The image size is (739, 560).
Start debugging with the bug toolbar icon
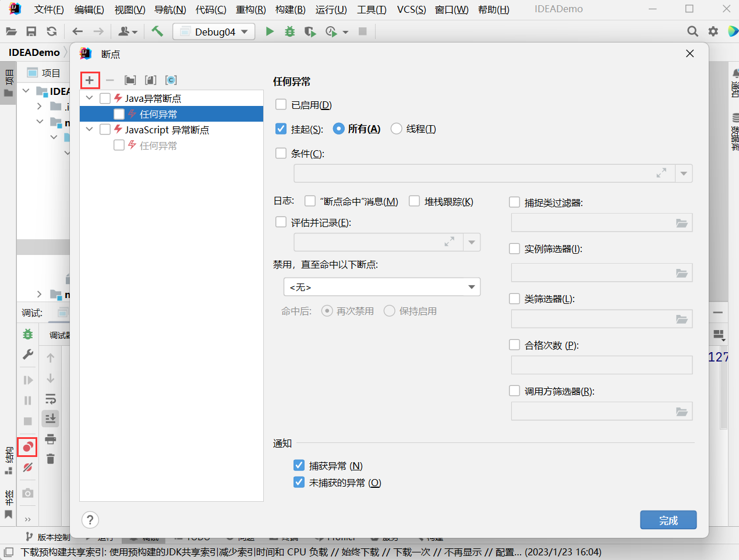(x=289, y=31)
